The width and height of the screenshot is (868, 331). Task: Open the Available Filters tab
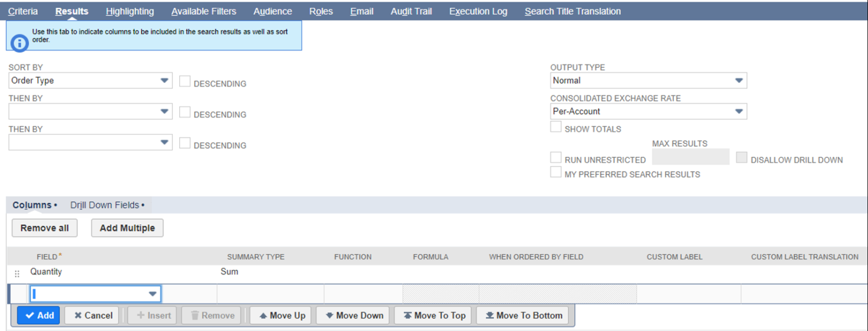[x=204, y=11]
